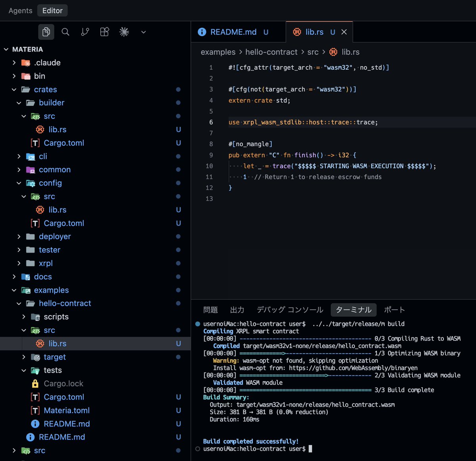Select the ターミナル panel tab
The width and height of the screenshot is (476, 461).
353,310
